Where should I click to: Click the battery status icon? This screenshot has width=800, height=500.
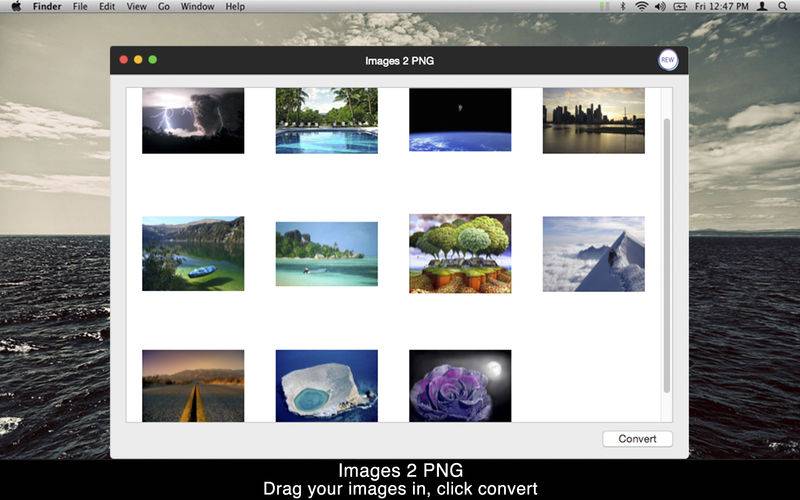pos(680,6)
